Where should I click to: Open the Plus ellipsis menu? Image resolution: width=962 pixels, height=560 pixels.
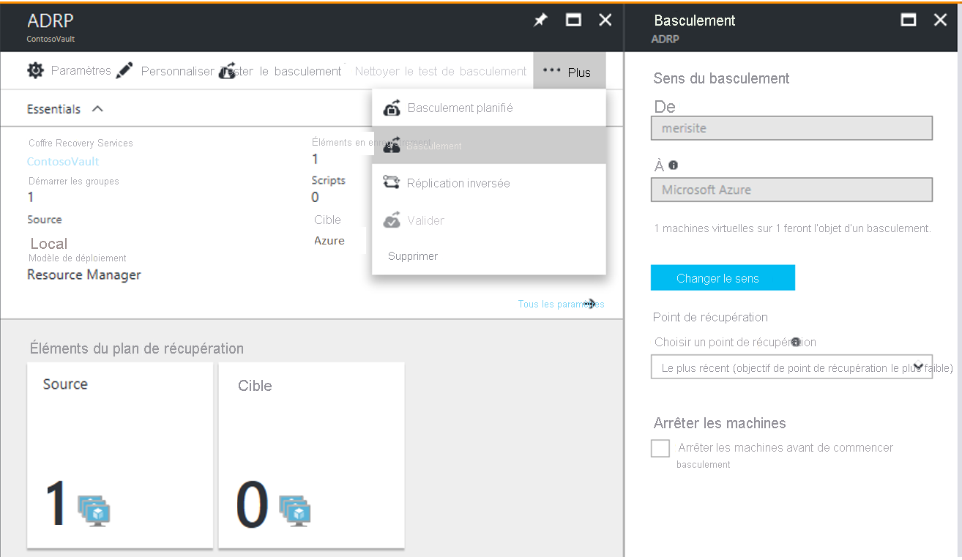[569, 71]
